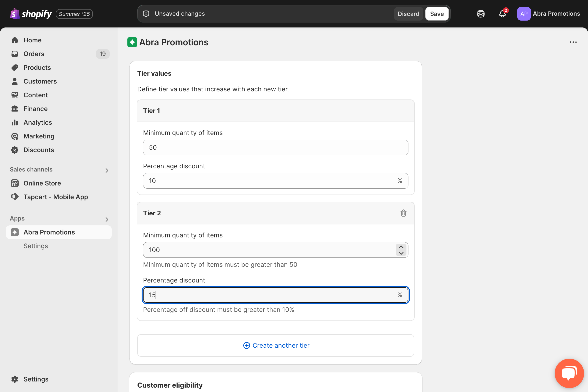Click the Customer eligibility heading
The height and width of the screenshot is (392, 588).
click(x=170, y=385)
